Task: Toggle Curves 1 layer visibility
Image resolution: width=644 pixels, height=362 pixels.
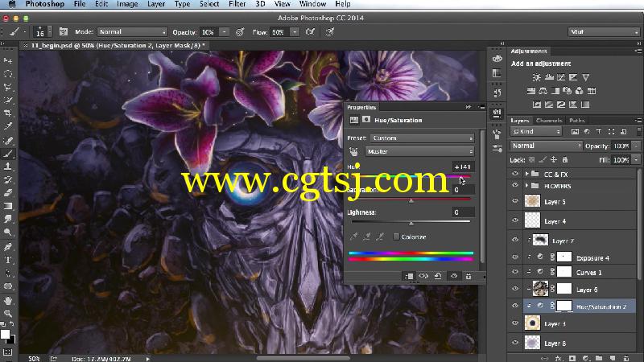Action: (515, 272)
